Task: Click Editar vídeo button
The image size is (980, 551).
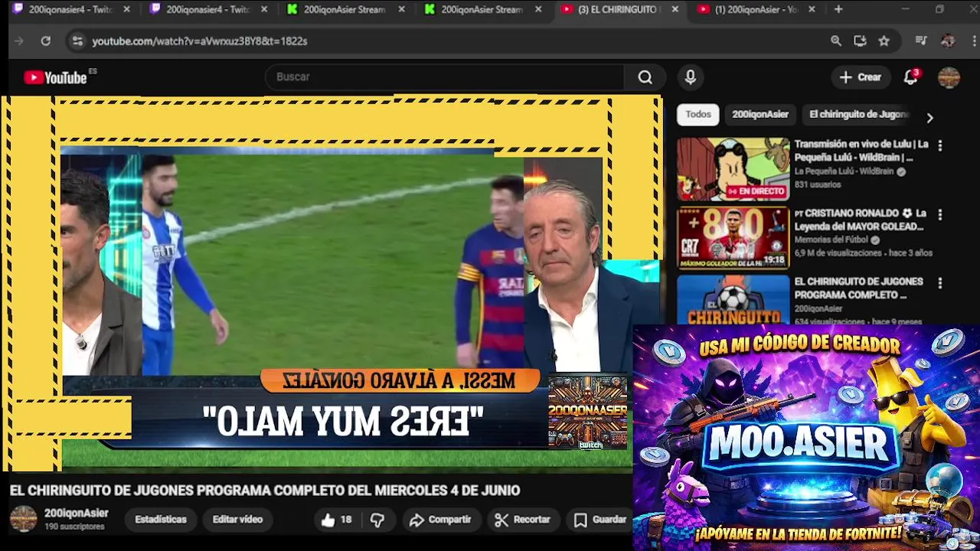Action: [x=237, y=520]
